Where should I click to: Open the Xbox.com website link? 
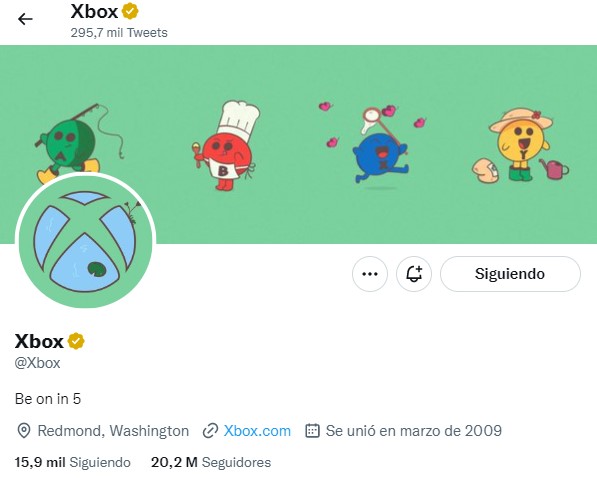(257, 431)
